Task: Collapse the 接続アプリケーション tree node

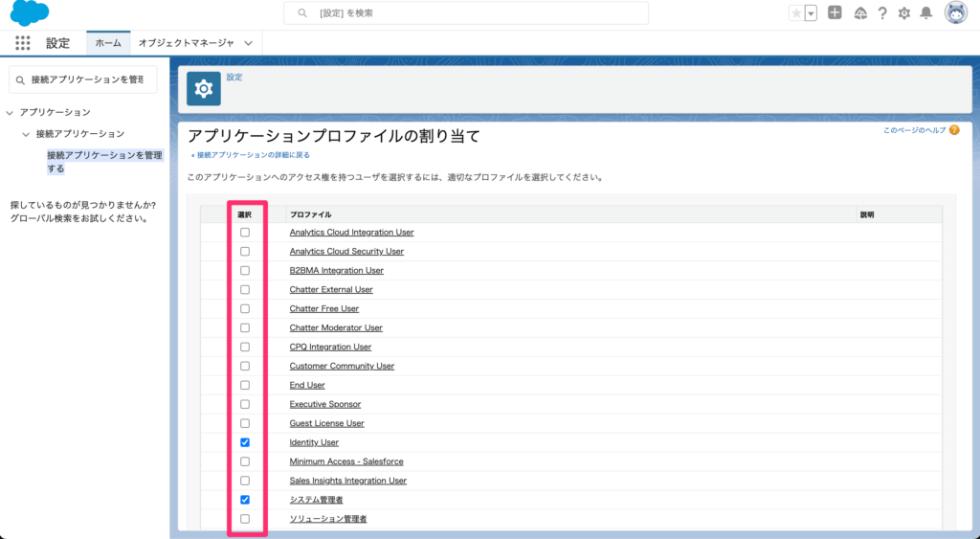Action: 26,134
